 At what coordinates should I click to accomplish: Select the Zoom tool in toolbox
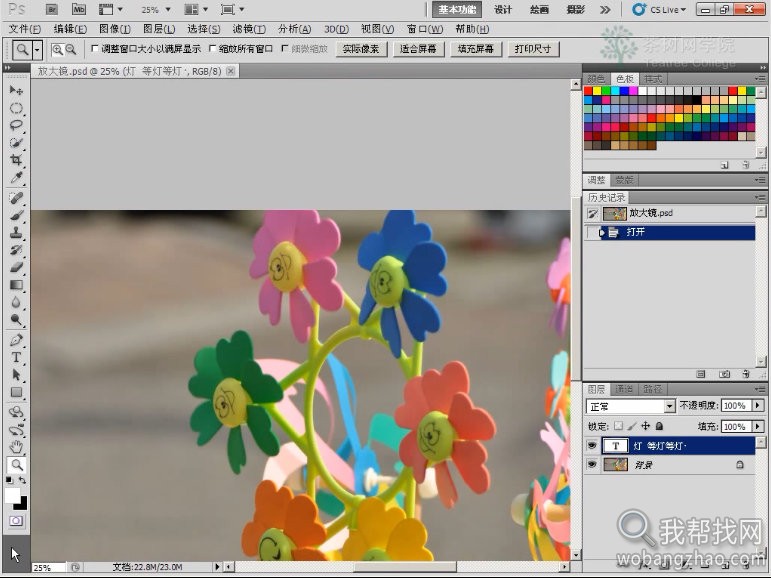[16, 464]
